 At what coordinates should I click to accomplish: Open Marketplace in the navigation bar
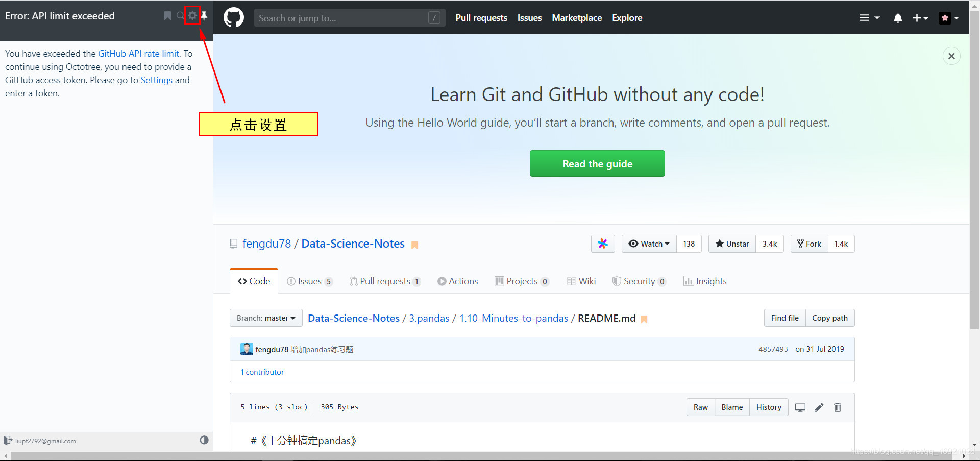coord(577,17)
